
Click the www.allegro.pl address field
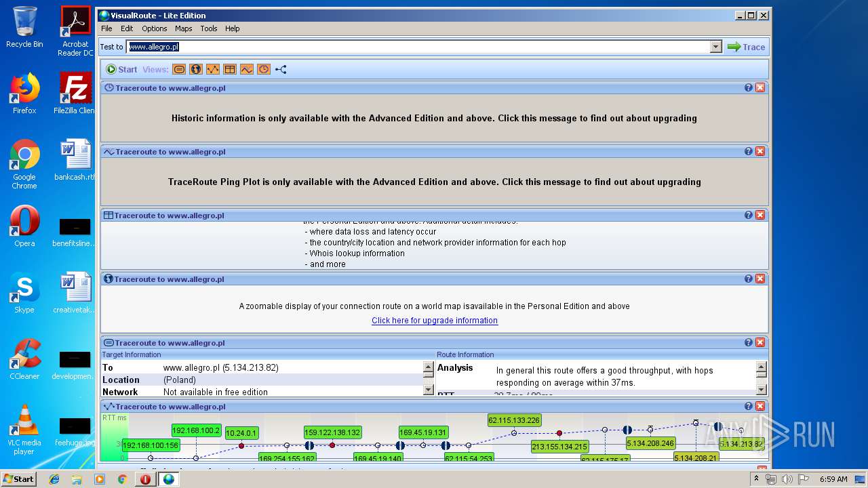(418, 47)
